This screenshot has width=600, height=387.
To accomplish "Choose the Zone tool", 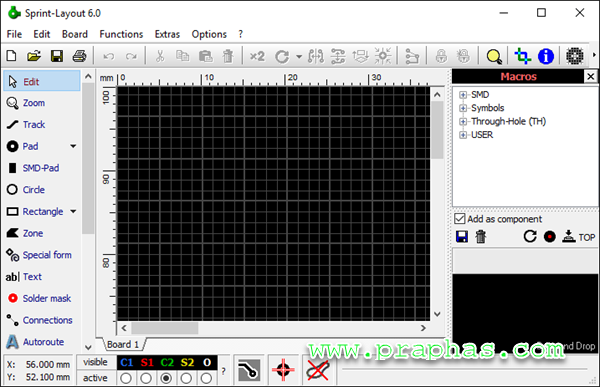I will (25, 233).
